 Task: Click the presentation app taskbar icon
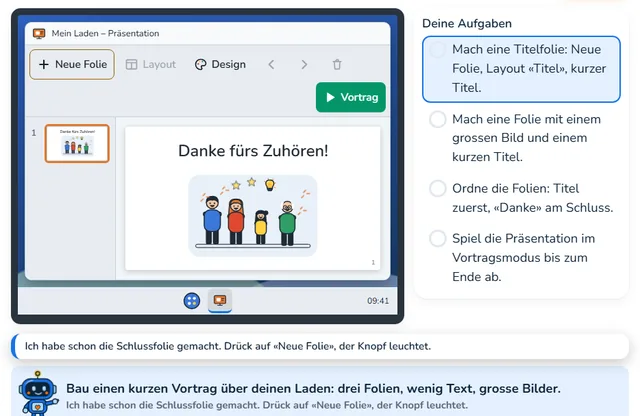pos(220,300)
